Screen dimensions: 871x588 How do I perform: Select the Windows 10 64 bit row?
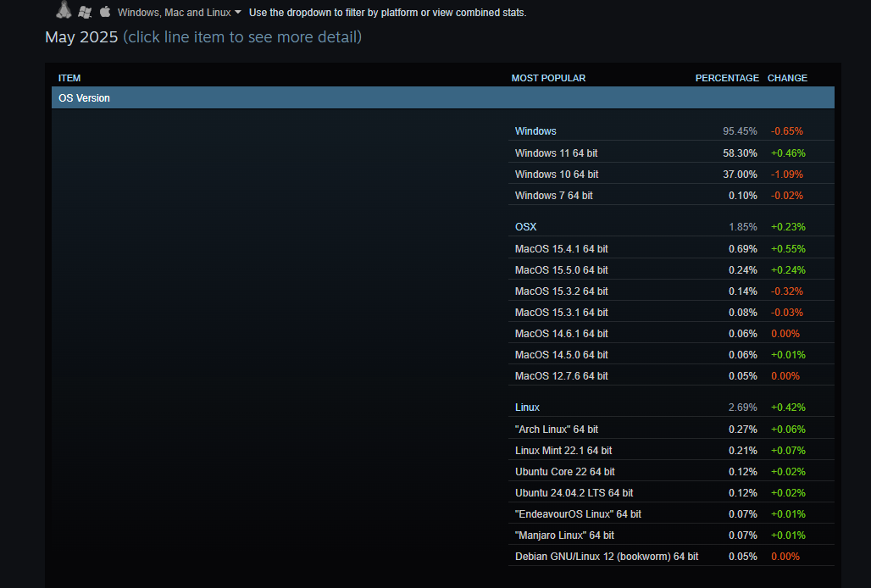click(x=671, y=174)
